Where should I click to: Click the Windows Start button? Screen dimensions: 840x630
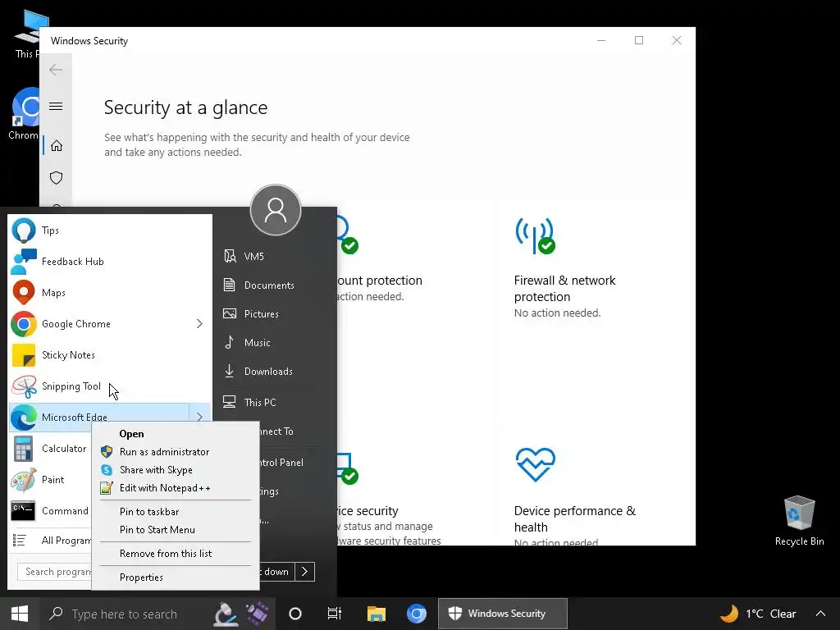(20, 614)
